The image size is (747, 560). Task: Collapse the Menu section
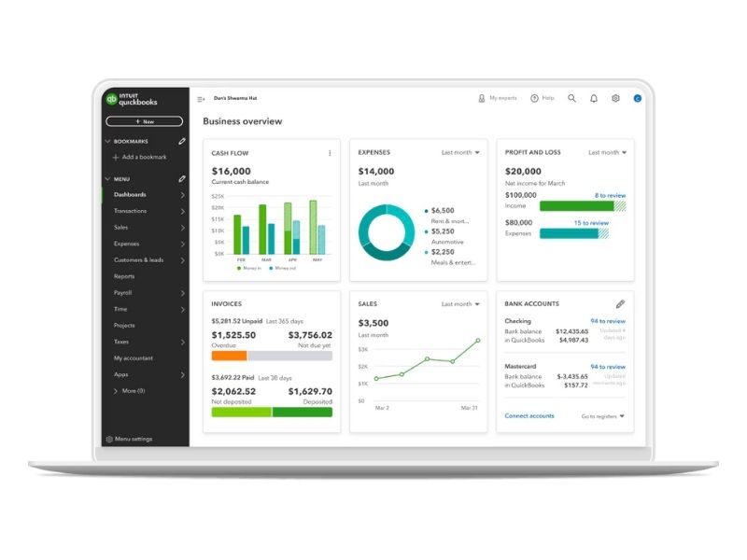107,179
